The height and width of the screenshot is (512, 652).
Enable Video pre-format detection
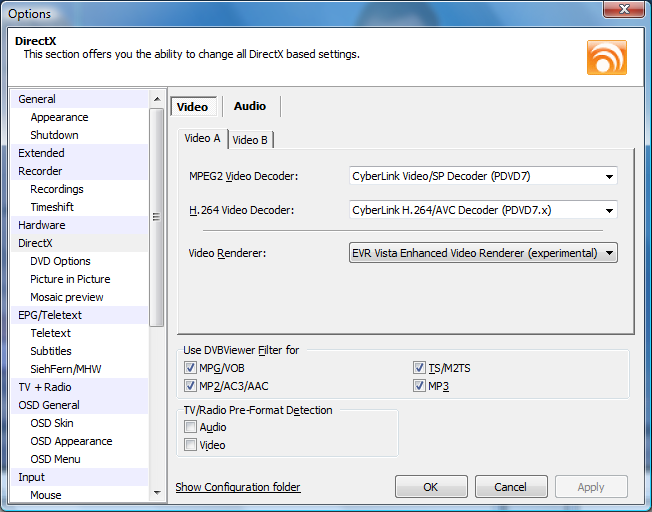[190, 445]
